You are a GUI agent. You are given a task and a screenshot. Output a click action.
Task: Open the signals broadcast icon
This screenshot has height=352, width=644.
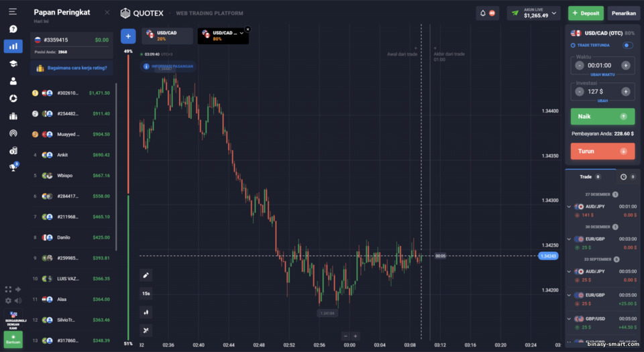pos(13,133)
